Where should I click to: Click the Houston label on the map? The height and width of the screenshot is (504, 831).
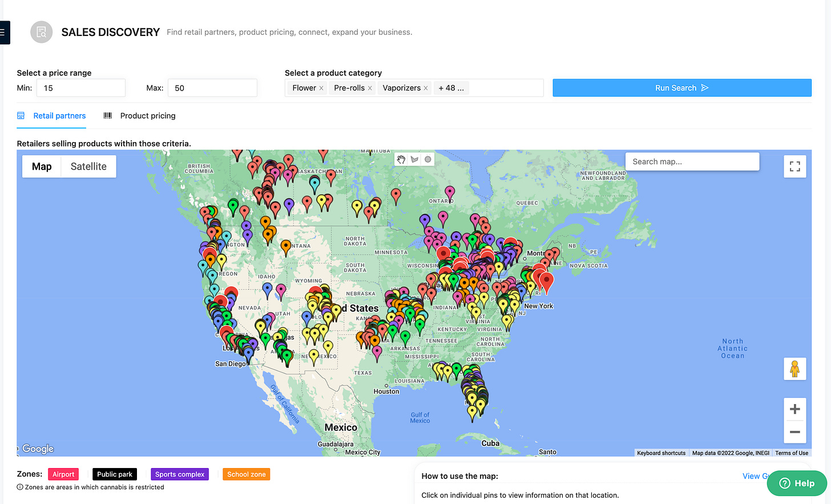(x=386, y=392)
